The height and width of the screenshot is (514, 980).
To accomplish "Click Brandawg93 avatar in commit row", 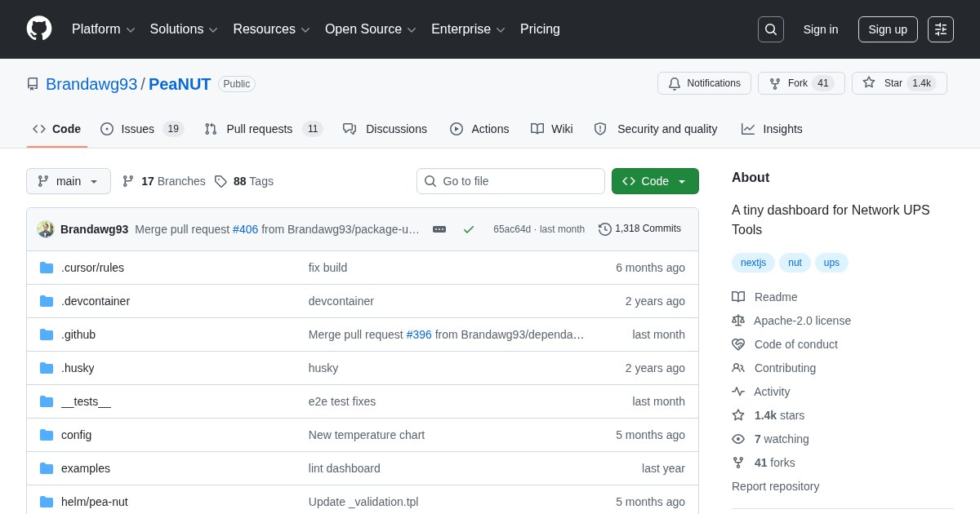I will 46,229.
